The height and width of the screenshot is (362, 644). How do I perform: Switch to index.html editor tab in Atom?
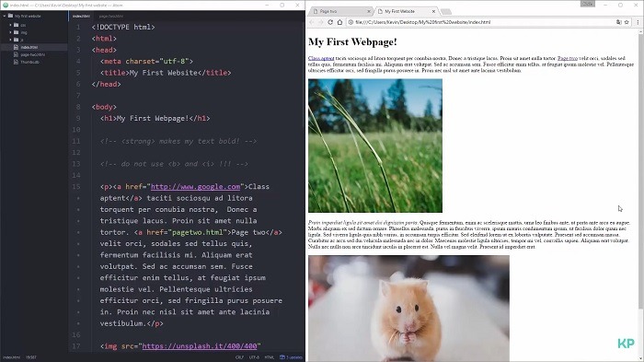coord(81,16)
